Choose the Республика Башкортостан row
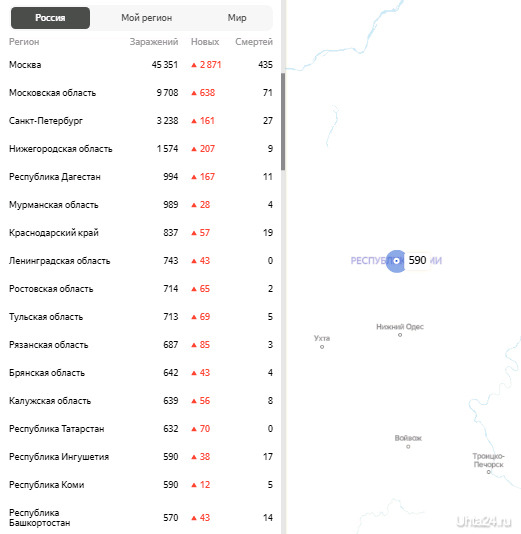 pos(141,518)
